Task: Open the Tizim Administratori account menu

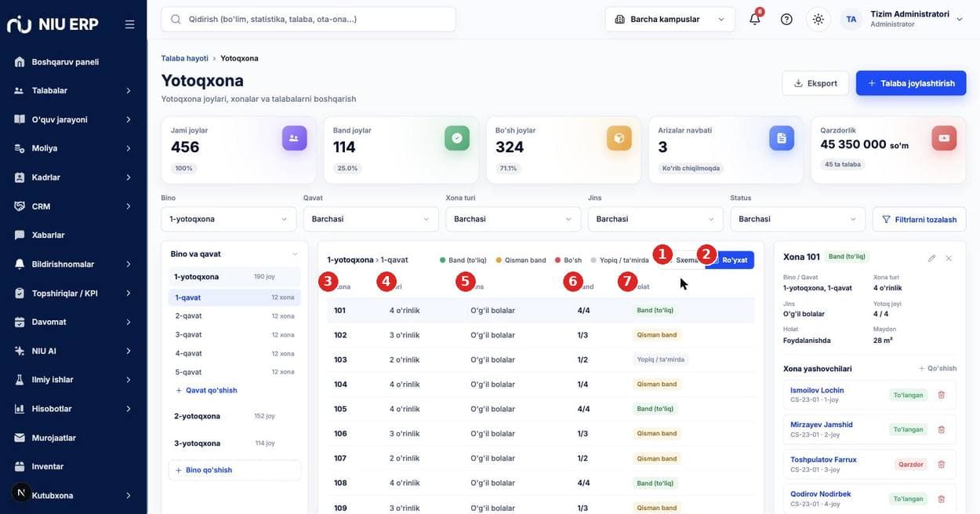Action: 902,19
